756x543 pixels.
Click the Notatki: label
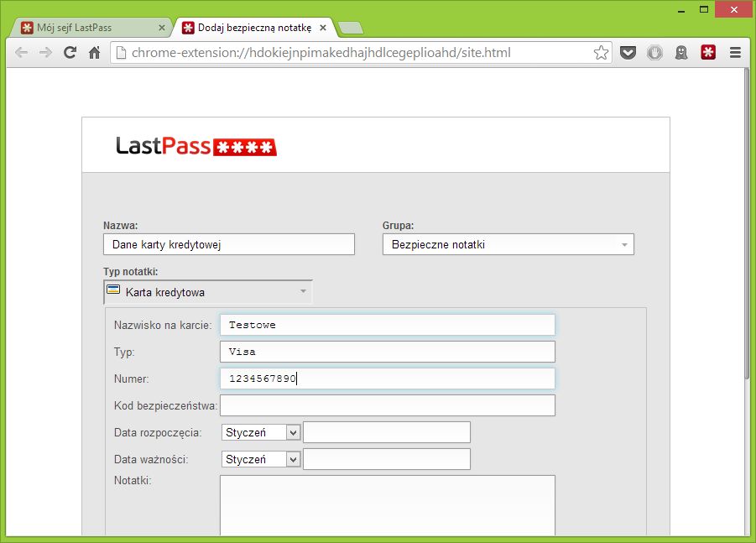[133, 480]
